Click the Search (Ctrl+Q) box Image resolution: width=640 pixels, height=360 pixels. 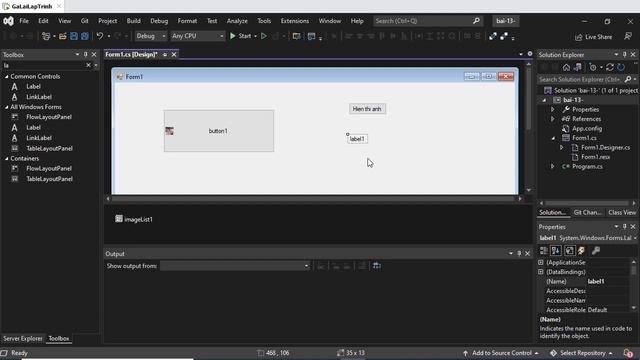[x=428, y=21]
